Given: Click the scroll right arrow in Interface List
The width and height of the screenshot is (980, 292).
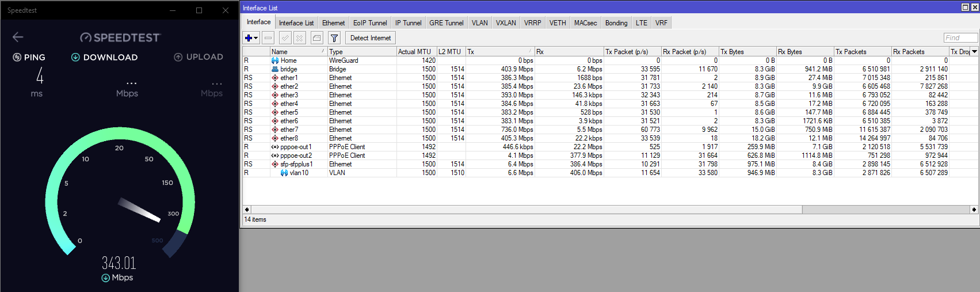Looking at the screenshot, I should 974,210.
